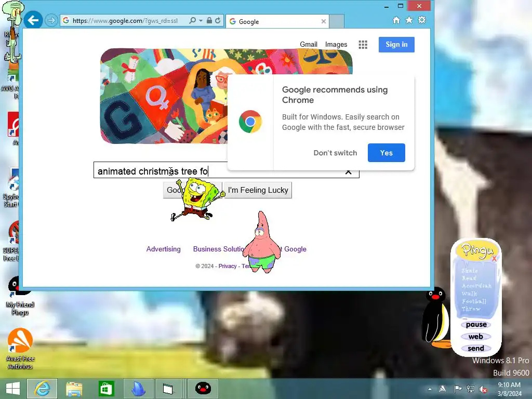532x399 pixels.
Task: Expand hidden system tray icons arrow
Action: point(430,389)
